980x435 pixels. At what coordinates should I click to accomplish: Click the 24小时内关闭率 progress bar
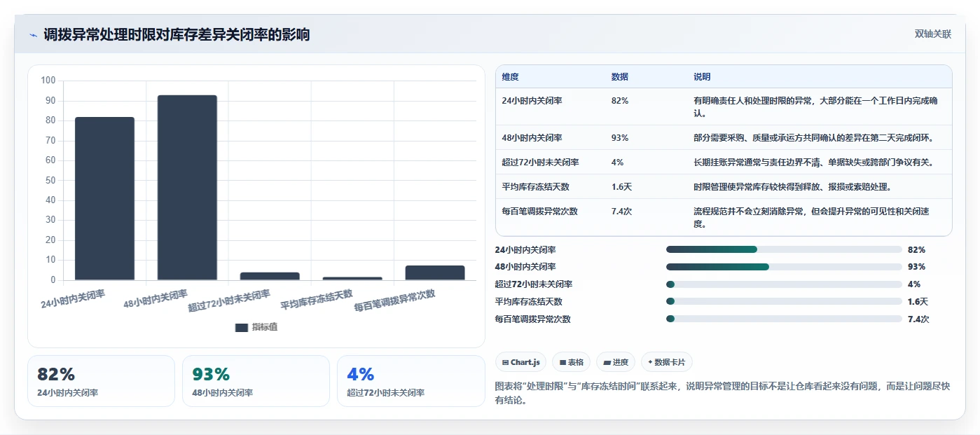(x=784, y=249)
